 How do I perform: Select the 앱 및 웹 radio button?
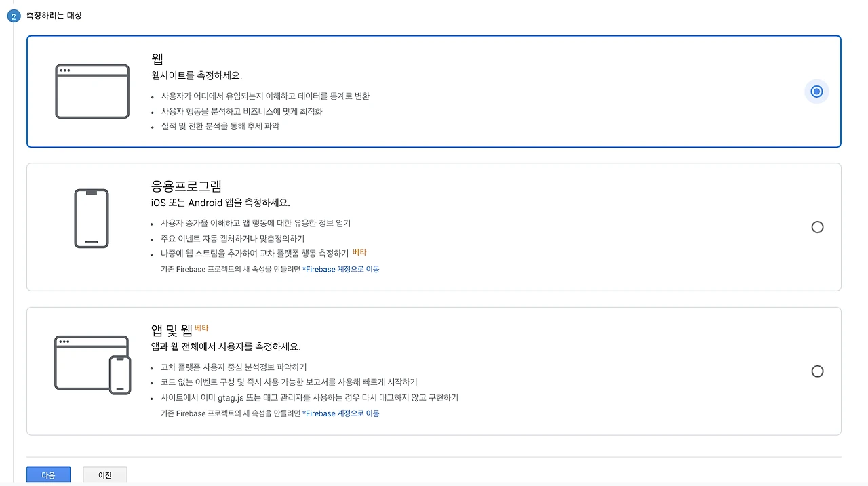[x=817, y=371]
